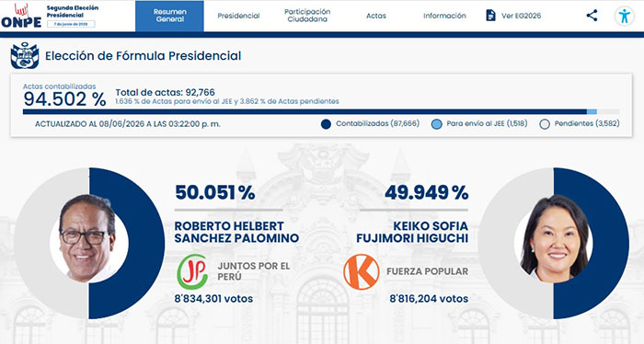Viewport: 644px width, 344px height.
Task: Click the Segunda Elección Presidencial title
Action: (73, 11)
